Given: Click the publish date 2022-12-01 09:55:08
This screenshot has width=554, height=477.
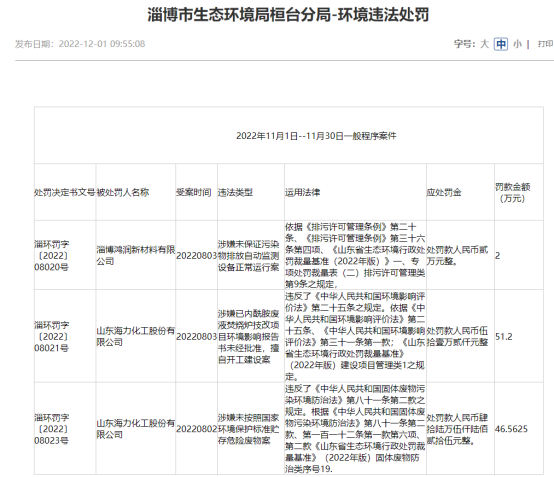Looking at the screenshot, I should (x=102, y=44).
